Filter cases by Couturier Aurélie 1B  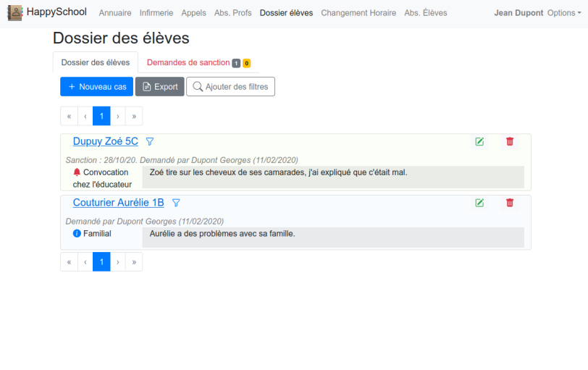[176, 203]
